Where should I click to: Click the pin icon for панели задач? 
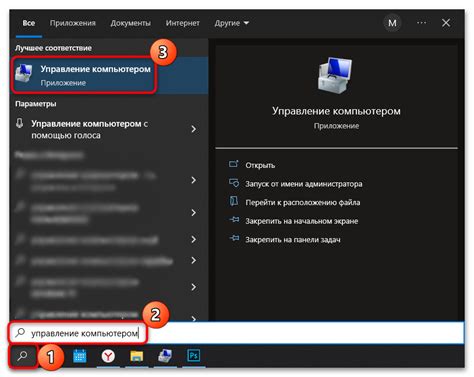point(234,238)
